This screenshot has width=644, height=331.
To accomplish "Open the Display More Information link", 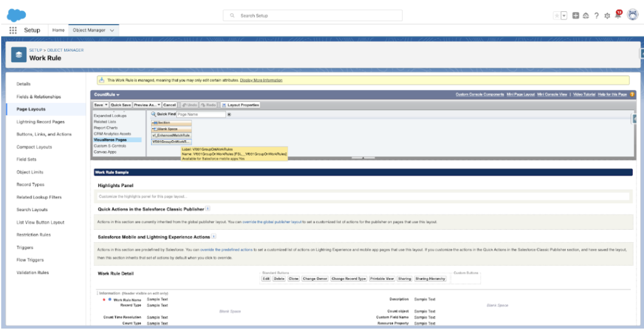I will (261, 80).
